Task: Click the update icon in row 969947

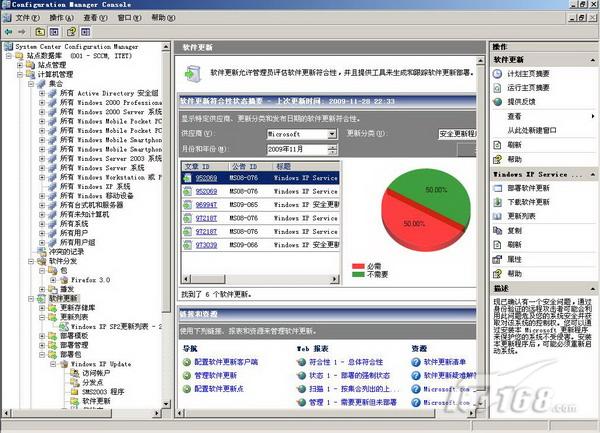Action: tap(187, 205)
